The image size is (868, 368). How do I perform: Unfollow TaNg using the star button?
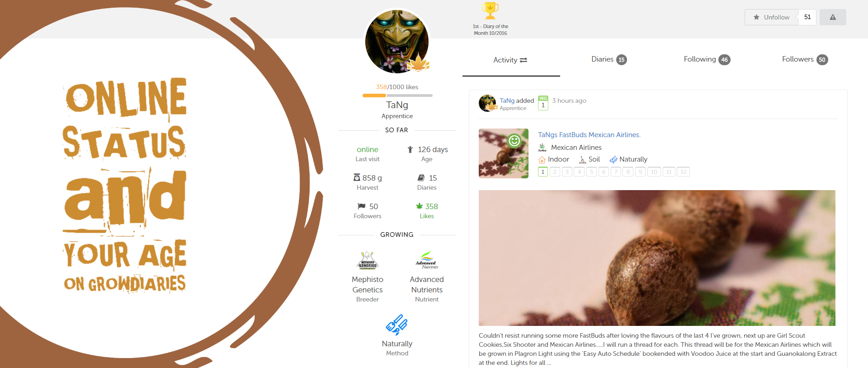771,17
